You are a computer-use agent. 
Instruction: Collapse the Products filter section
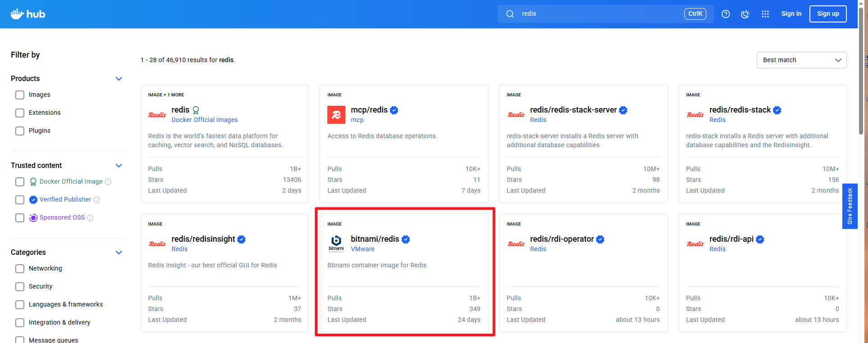point(119,79)
